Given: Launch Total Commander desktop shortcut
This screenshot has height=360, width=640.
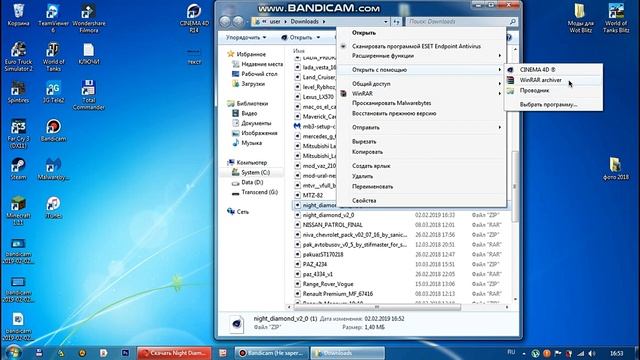Looking at the screenshot, I should tap(89, 95).
